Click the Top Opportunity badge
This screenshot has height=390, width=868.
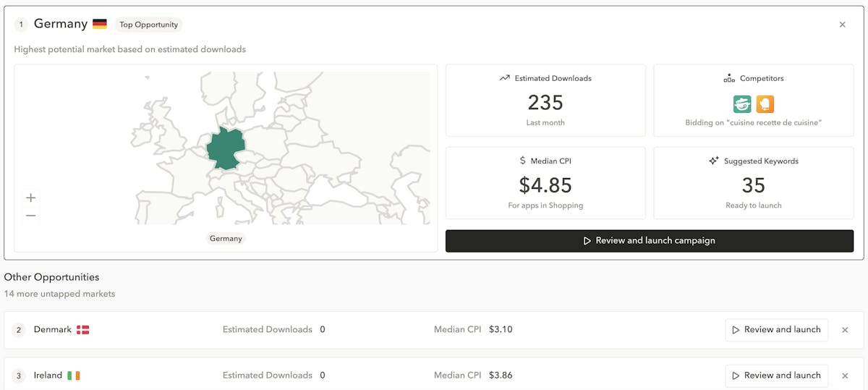[148, 25]
